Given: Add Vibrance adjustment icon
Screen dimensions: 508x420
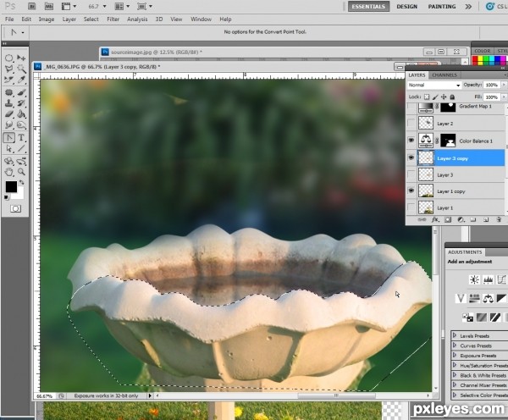Looking at the screenshot, I should [461, 298].
